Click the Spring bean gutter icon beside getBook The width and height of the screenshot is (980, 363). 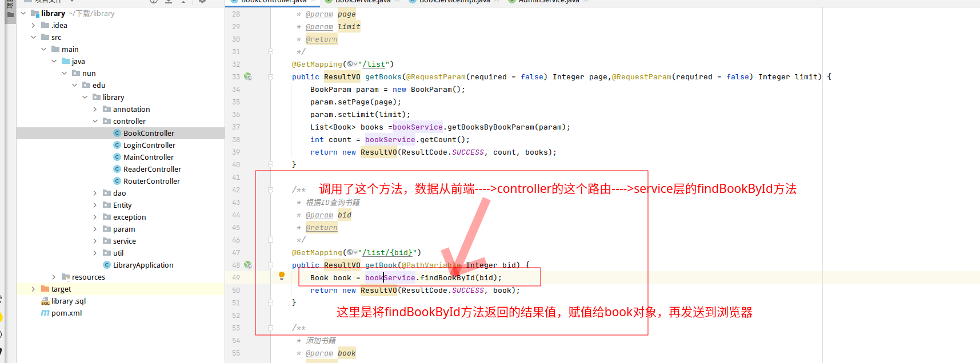coord(248,265)
